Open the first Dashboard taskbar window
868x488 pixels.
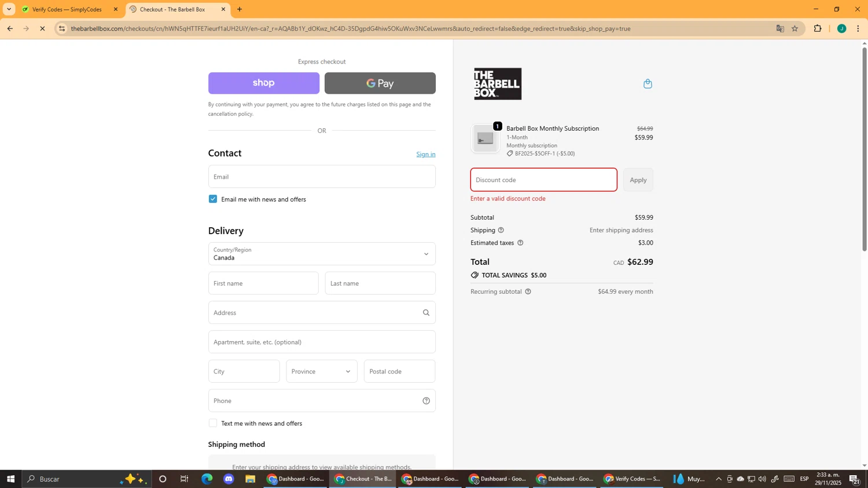(296, 479)
